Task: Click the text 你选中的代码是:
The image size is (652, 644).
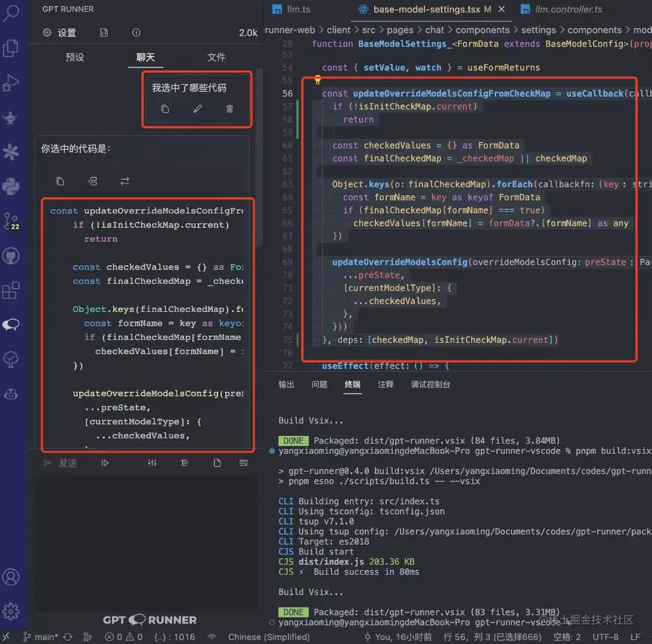Action: pyautogui.click(x=76, y=148)
